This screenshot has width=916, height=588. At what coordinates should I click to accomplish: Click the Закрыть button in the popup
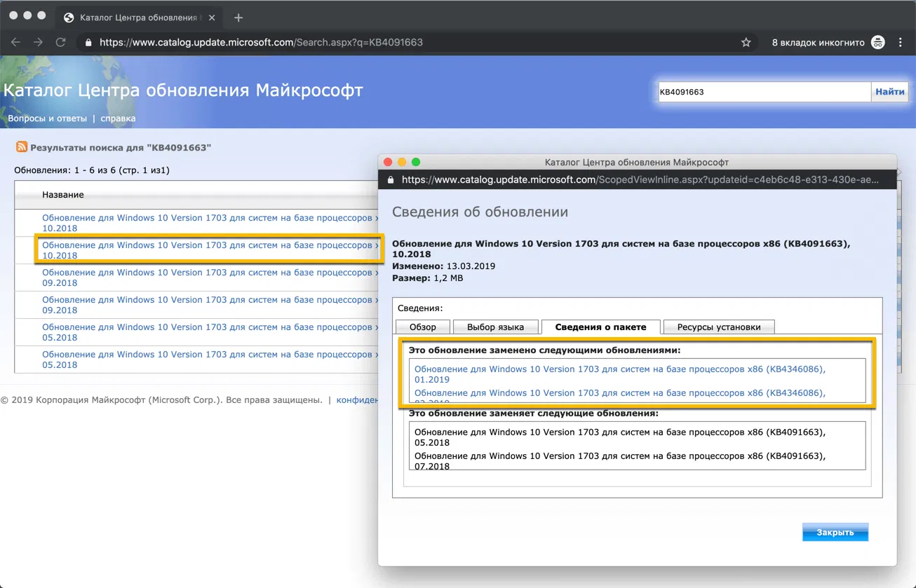pos(835,532)
